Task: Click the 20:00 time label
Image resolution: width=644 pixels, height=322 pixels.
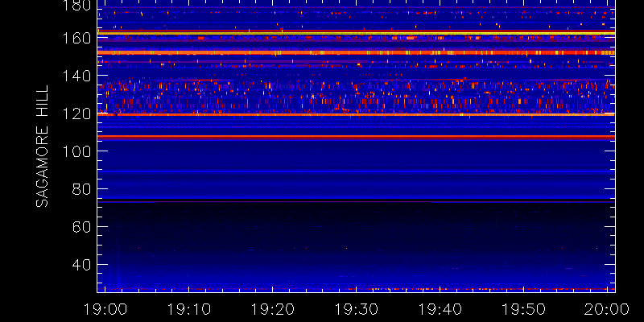Action: [x=608, y=309]
